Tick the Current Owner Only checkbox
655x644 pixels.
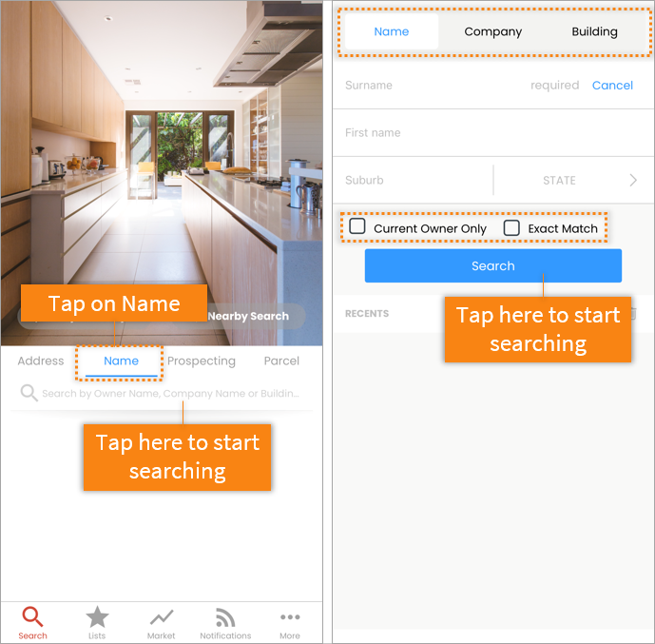357,226
